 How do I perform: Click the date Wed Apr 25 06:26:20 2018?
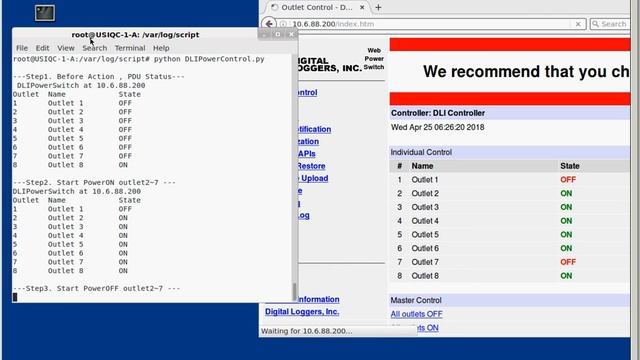438,127
